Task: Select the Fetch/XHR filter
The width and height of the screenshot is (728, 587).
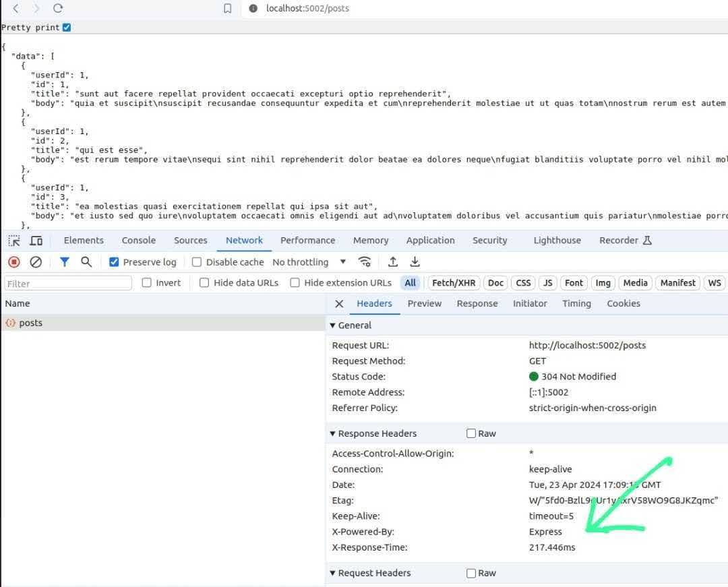Action: [x=453, y=282]
